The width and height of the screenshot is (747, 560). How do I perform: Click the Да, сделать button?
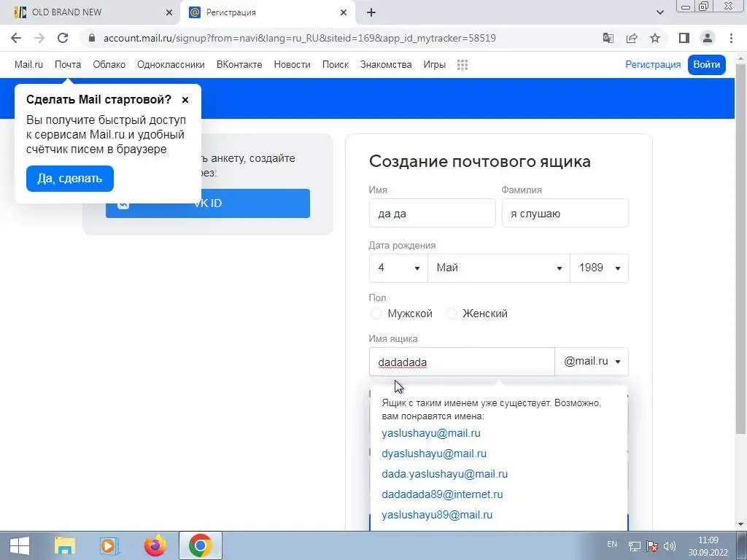coord(70,179)
